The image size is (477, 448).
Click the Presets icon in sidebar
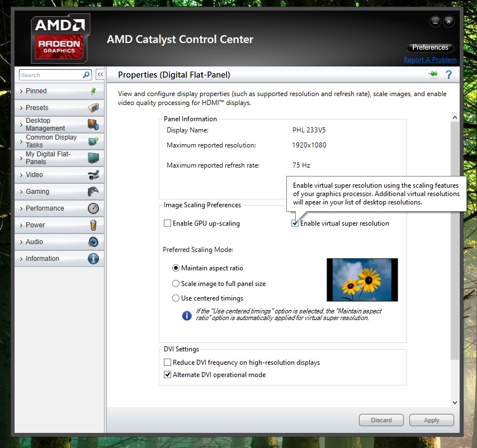93,108
